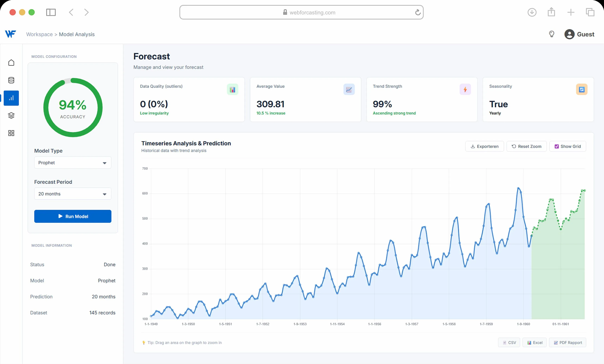Click the Seasonality card refresh icon

click(x=582, y=89)
